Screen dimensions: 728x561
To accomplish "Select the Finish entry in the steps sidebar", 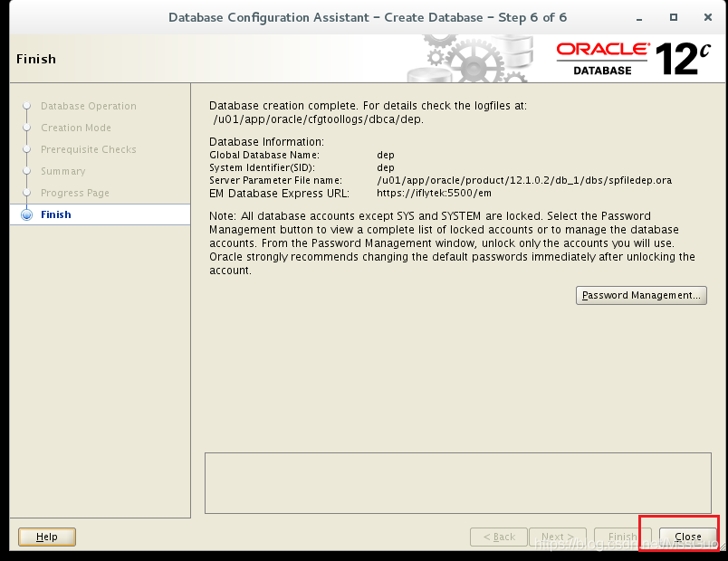I will [56, 214].
